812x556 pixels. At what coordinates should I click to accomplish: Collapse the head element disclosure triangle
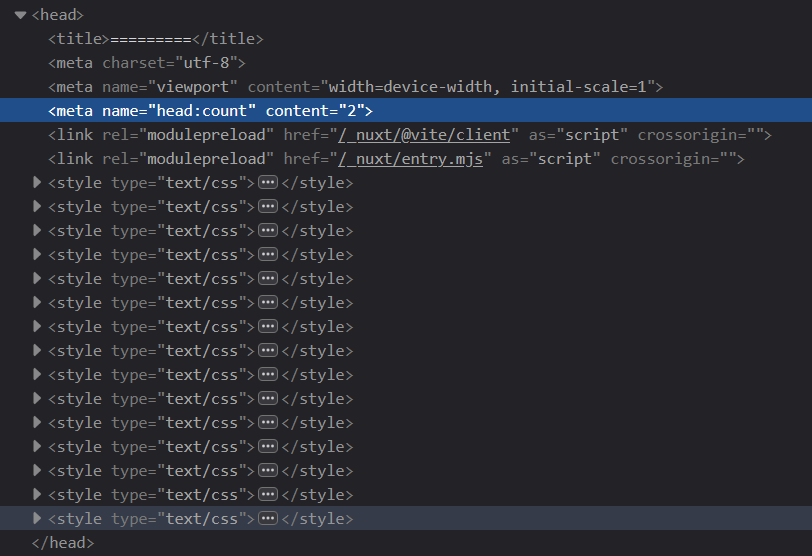tap(20, 15)
